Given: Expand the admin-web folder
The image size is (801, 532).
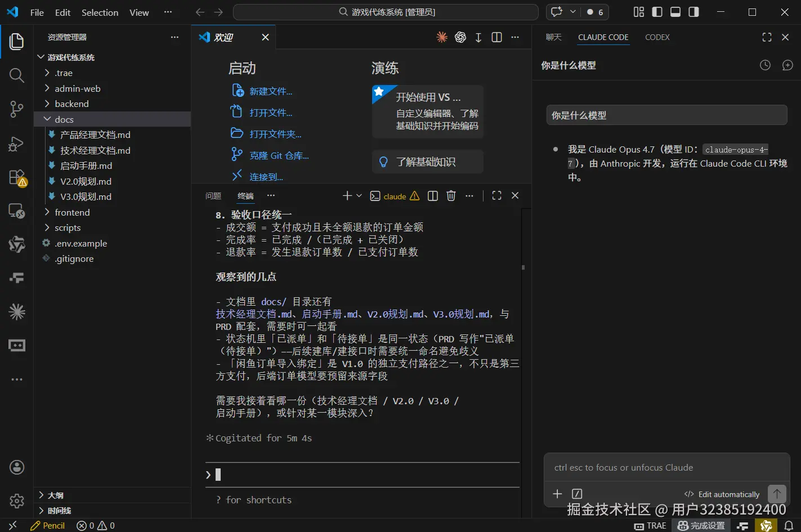Looking at the screenshot, I should point(113,88).
